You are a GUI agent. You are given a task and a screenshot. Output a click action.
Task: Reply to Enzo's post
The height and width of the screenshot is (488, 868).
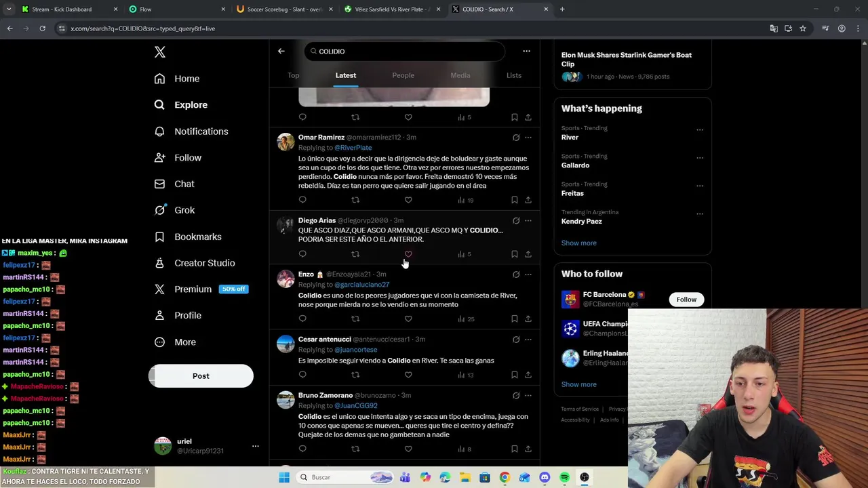point(302,319)
